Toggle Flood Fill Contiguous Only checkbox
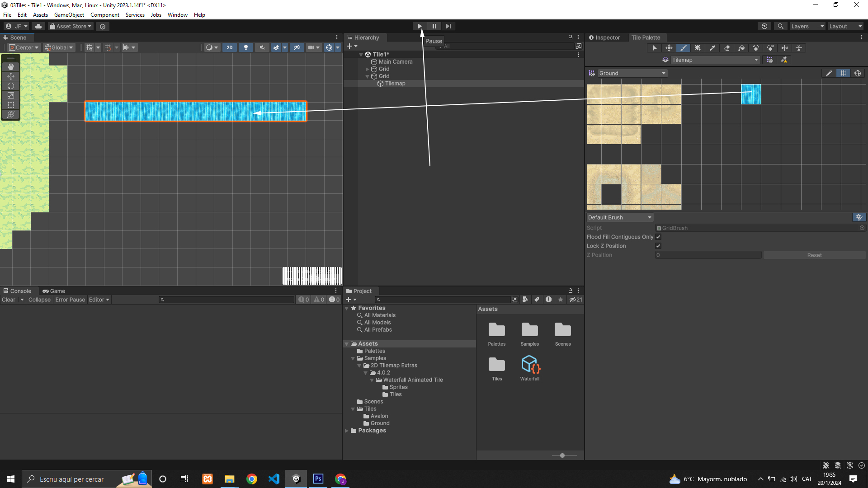The width and height of the screenshot is (868, 488). [658, 237]
